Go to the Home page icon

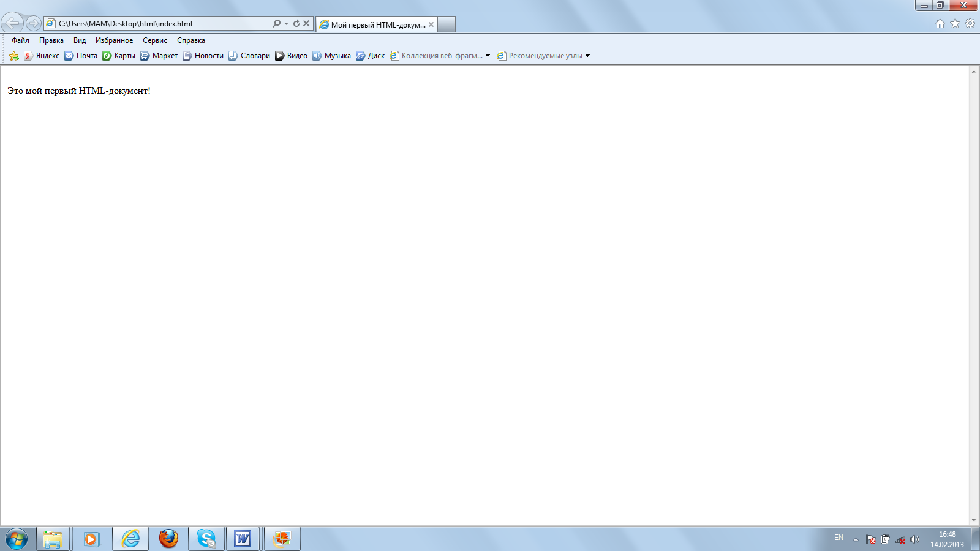tap(940, 23)
